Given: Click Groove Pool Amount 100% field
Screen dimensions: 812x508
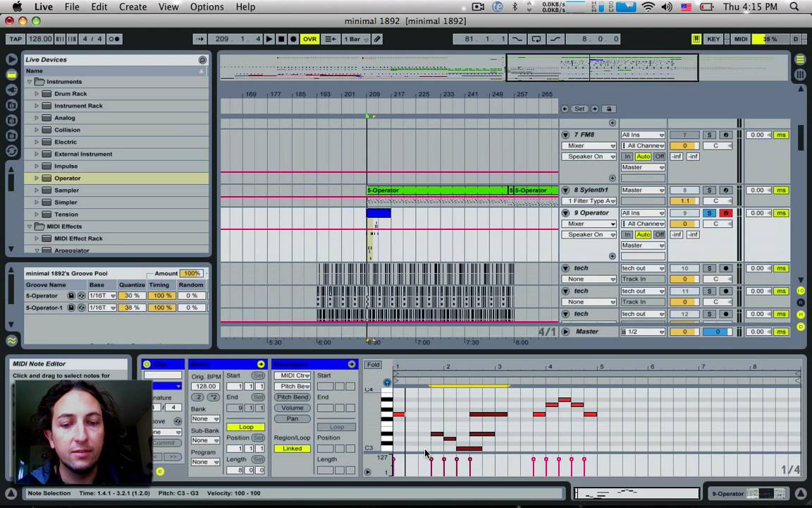Looking at the screenshot, I should pyautogui.click(x=191, y=273).
